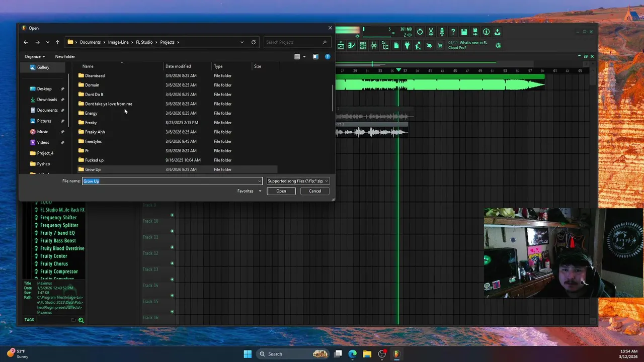644x362 pixels.
Task: Click the Cancel button
Action: tap(315, 191)
